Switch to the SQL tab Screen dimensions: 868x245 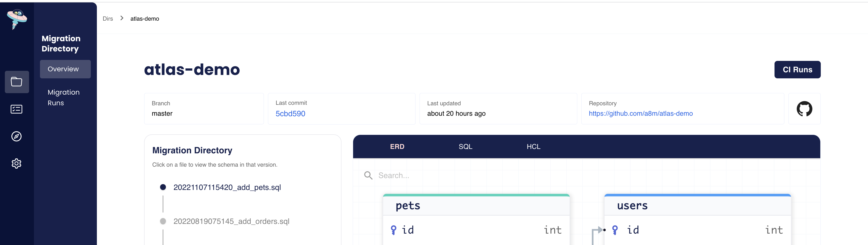point(465,147)
